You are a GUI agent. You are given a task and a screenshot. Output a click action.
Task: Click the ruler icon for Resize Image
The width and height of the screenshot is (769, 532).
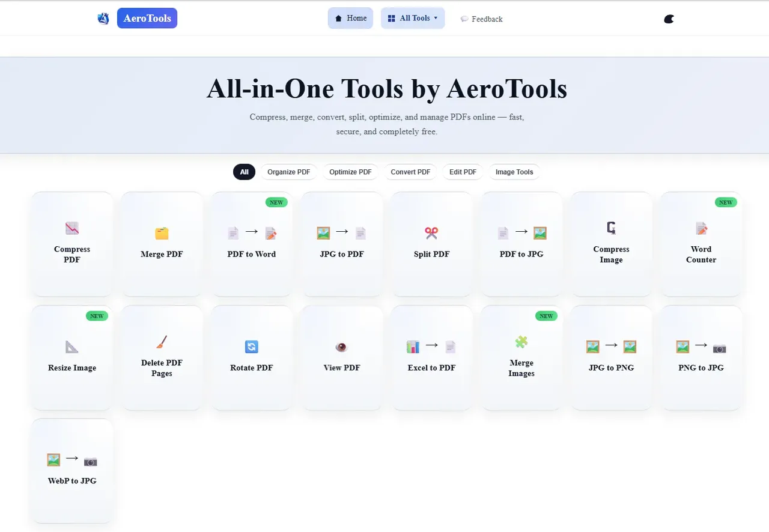[x=72, y=346]
